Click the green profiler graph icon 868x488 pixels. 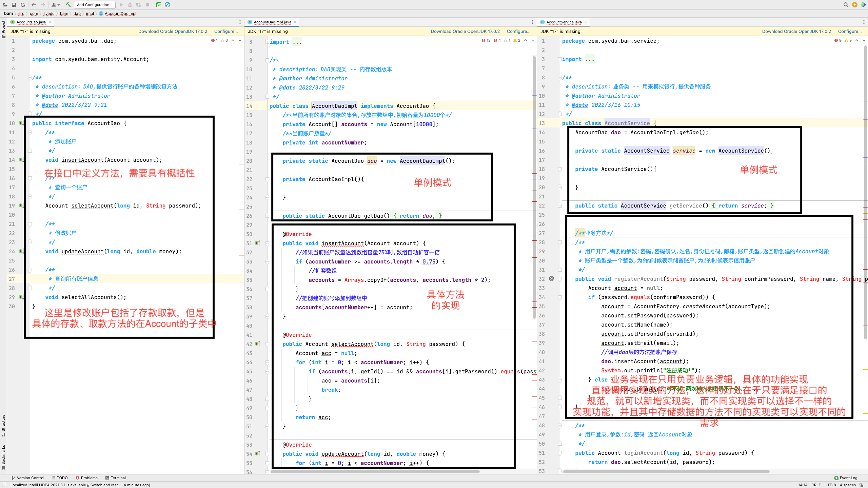tap(159, 5)
